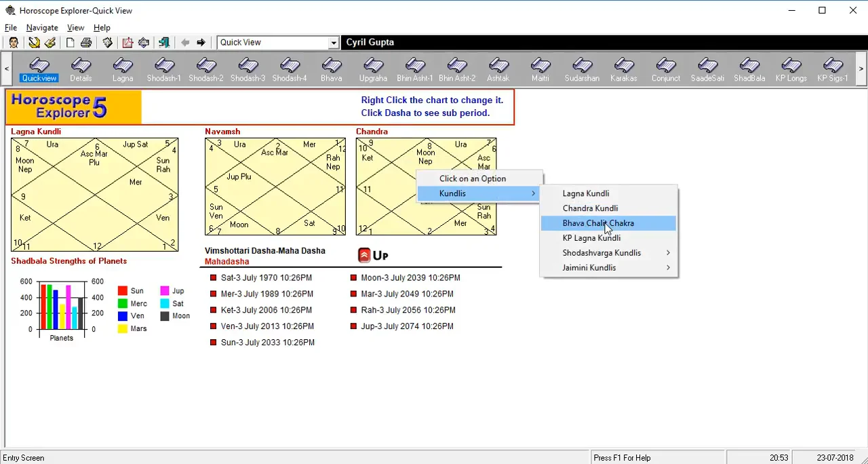Screen dimensions: 868x464
Task: Go to the ShadBala scroll page
Action: point(749,69)
